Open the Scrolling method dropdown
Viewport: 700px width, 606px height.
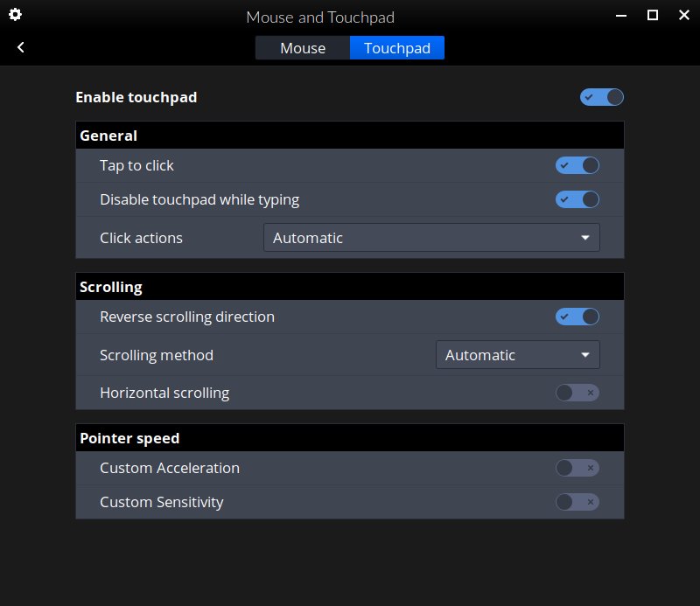(x=517, y=355)
